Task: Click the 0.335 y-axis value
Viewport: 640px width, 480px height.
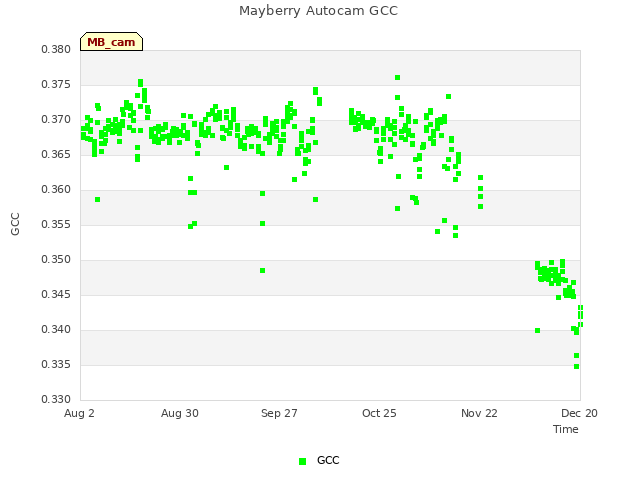Action: (x=56, y=364)
